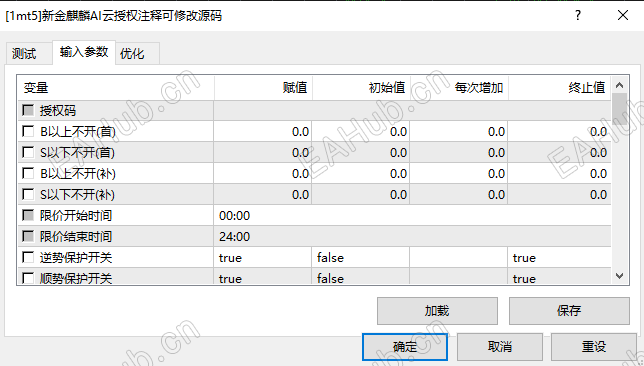Screen dimensions: 644x366
Task: Open the 优化 tab
Action: [x=137, y=53]
